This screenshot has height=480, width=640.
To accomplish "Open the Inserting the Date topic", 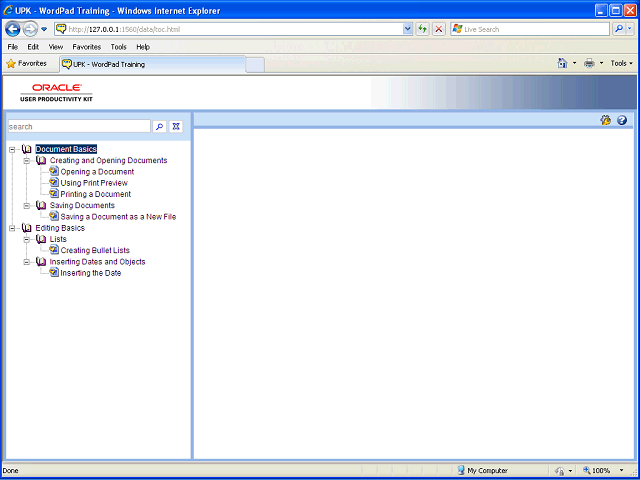I will tap(91, 273).
